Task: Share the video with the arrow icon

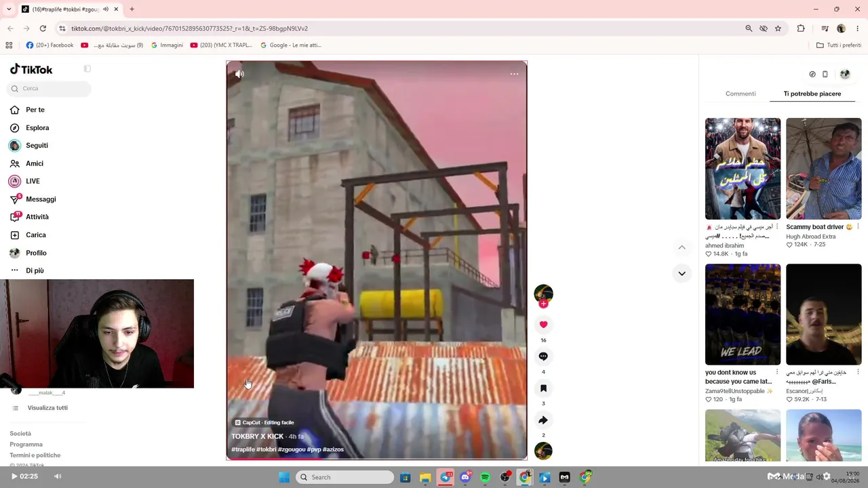Action: point(543,420)
